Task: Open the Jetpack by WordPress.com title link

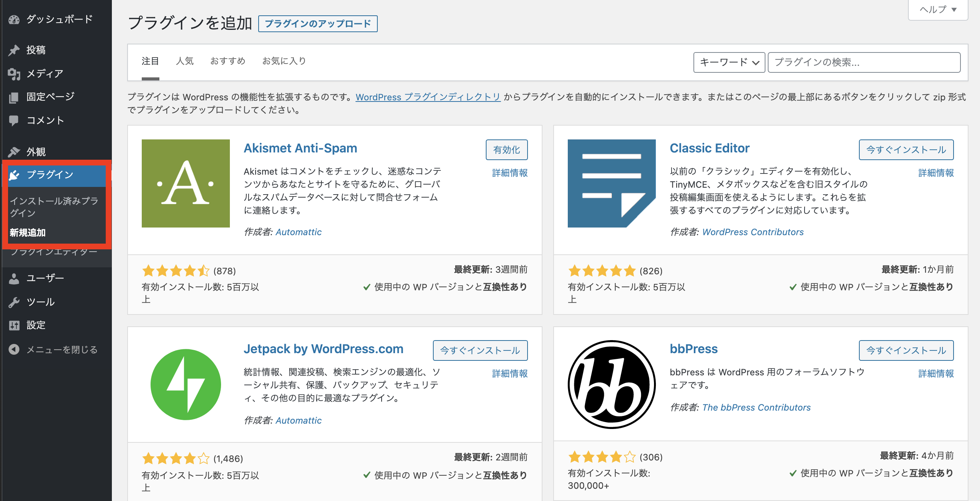Action: 323,349
